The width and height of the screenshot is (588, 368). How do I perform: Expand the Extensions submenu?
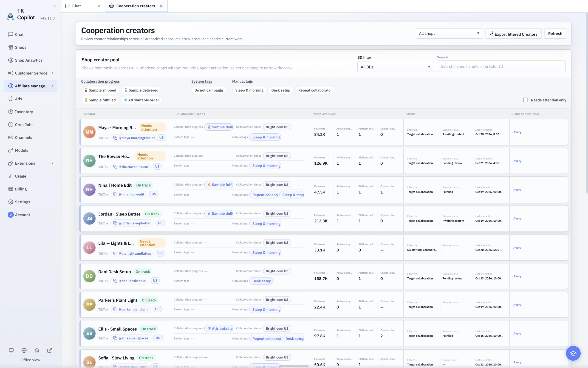tap(52, 163)
